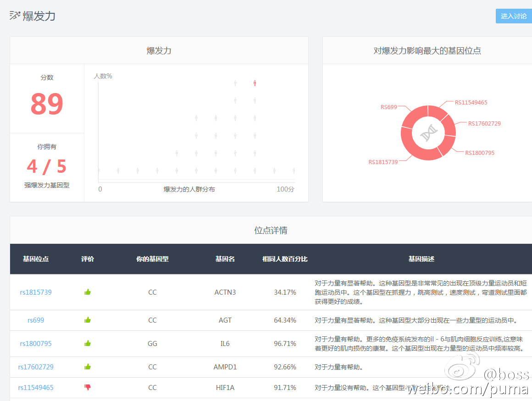The image size is (532, 401).
Task: Open the rs11549465 locus link
Action: 36,387
